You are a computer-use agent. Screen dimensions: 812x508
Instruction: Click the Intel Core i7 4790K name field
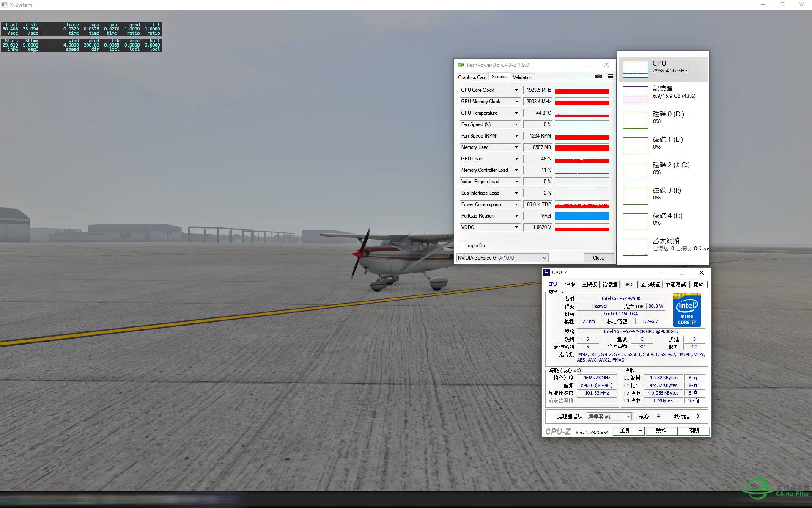tap(621, 298)
